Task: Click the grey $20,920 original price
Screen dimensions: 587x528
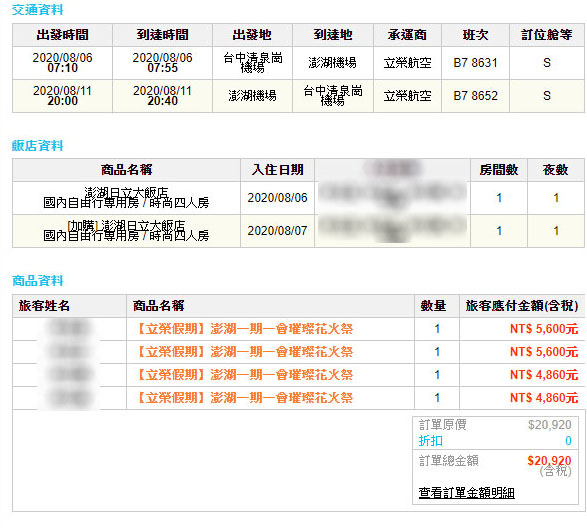Action: pos(550,425)
